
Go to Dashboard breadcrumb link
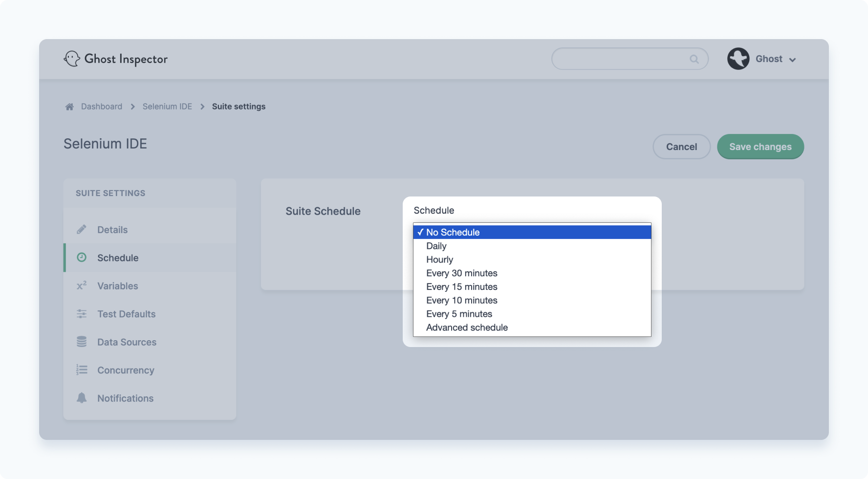click(102, 107)
